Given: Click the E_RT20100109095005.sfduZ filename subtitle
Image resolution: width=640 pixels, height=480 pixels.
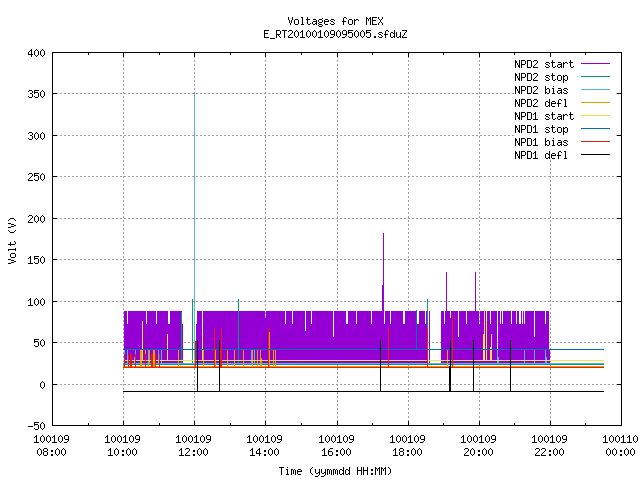Looking at the screenshot, I should pos(335,34).
